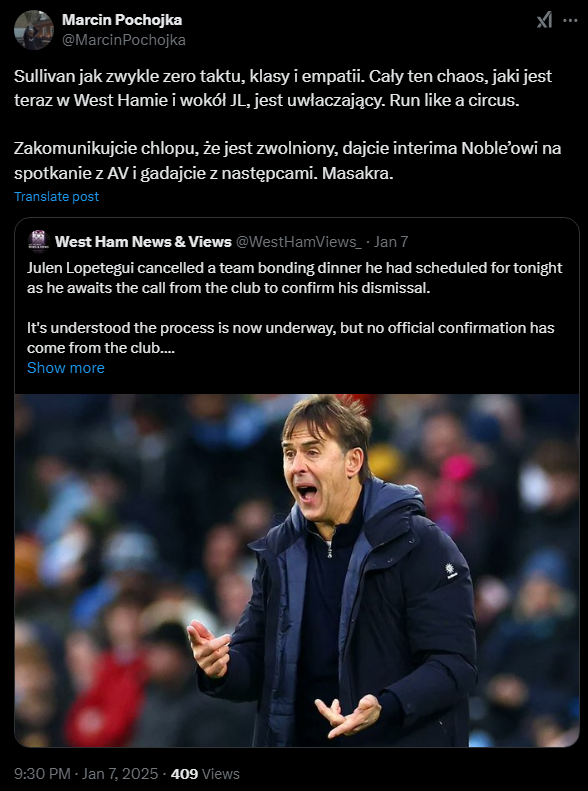Viewport: 588px width, 791px height.
Task: Click the main Polish post text
Action: coord(287,125)
